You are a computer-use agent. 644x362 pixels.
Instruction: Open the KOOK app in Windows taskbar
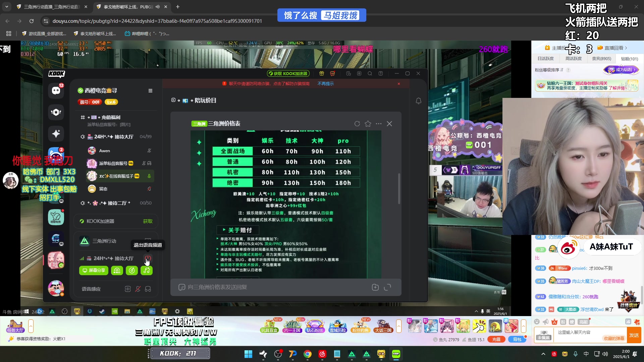[x=396, y=354]
